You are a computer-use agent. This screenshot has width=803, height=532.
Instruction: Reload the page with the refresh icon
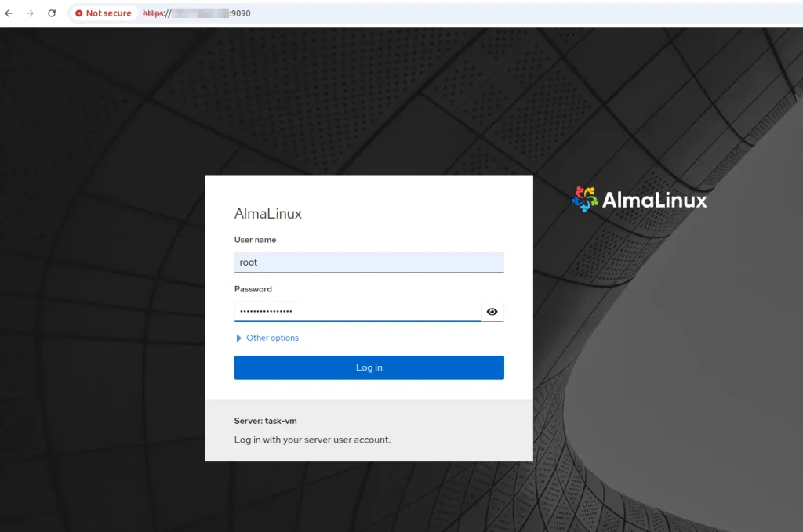click(x=52, y=13)
